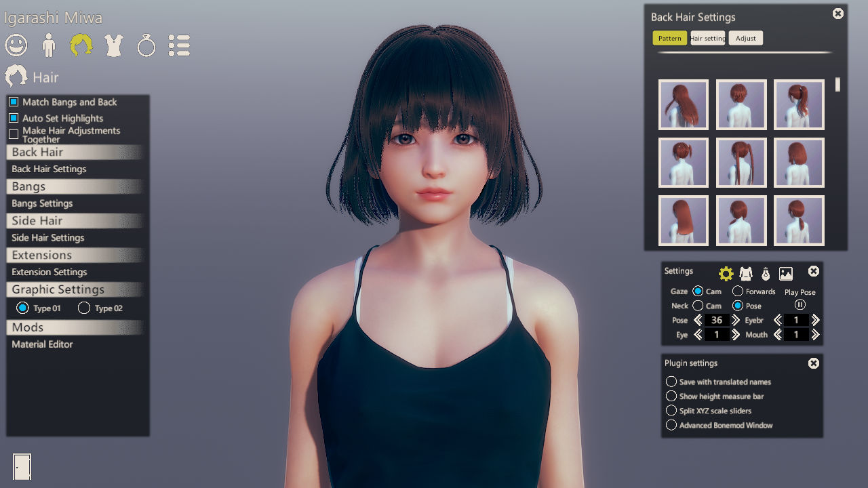Open the Material Editor
The image size is (868, 488).
(42, 344)
